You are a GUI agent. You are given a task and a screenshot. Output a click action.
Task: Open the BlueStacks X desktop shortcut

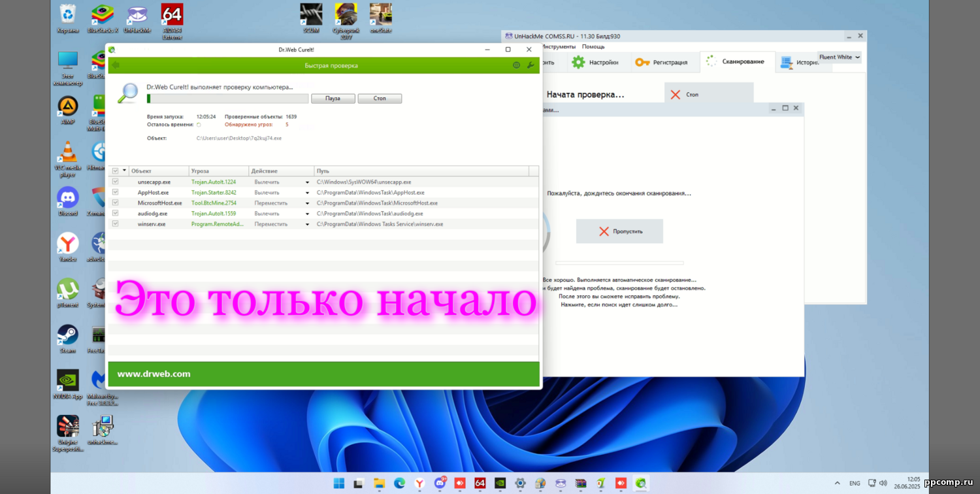(x=102, y=18)
